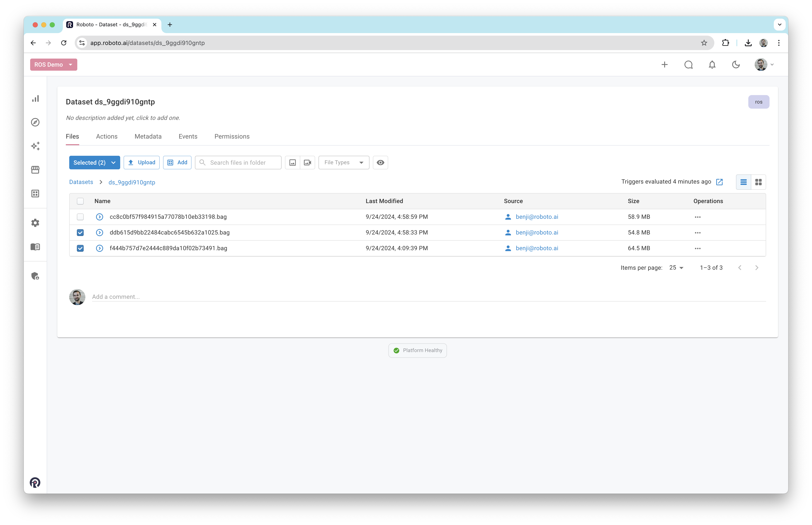Open the analytics bar chart sidebar icon

point(35,99)
